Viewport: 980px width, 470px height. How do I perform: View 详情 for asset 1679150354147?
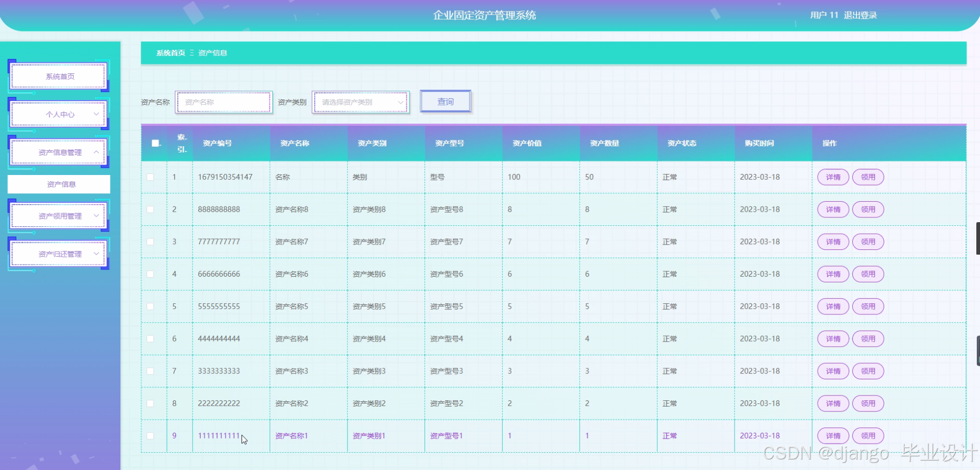tap(833, 177)
